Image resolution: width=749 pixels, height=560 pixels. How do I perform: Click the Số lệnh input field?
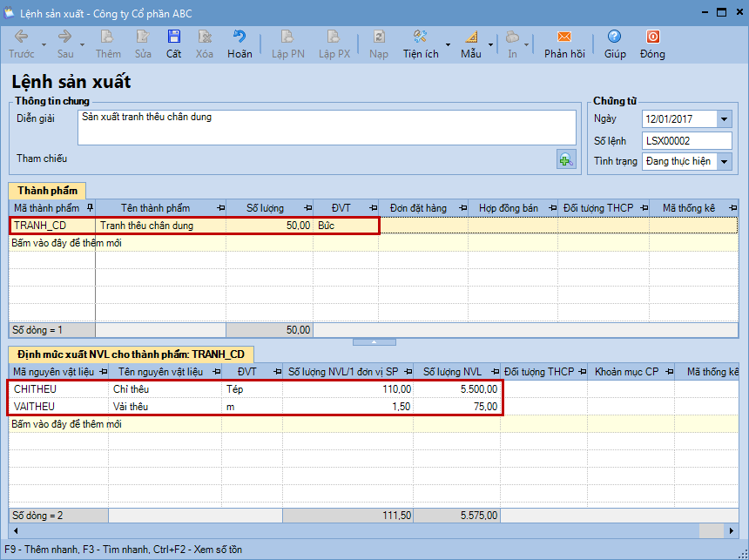(686, 140)
